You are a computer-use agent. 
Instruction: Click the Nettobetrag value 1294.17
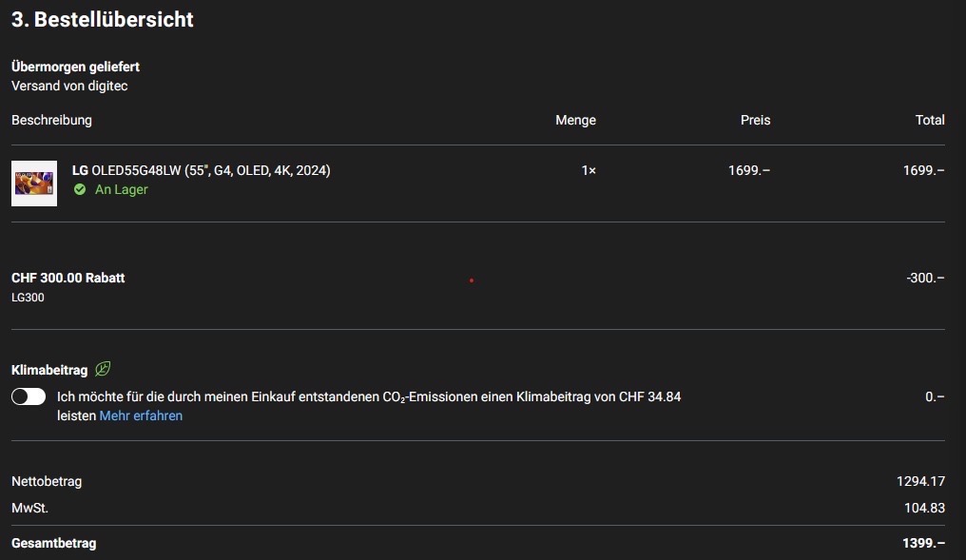click(x=920, y=481)
